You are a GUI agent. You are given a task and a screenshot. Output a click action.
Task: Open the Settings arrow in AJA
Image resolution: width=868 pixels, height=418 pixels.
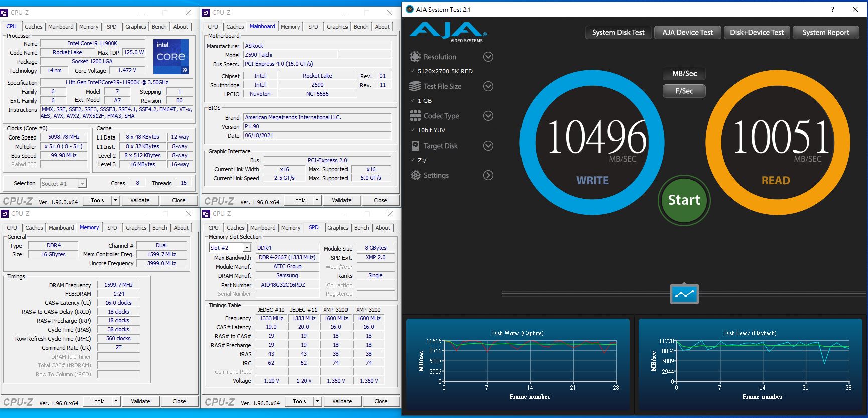(x=488, y=175)
